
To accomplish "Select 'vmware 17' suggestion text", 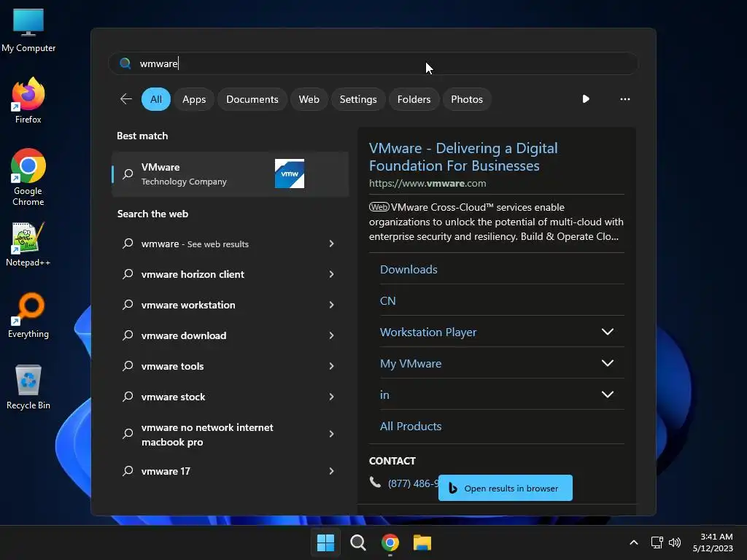I will click(x=166, y=471).
